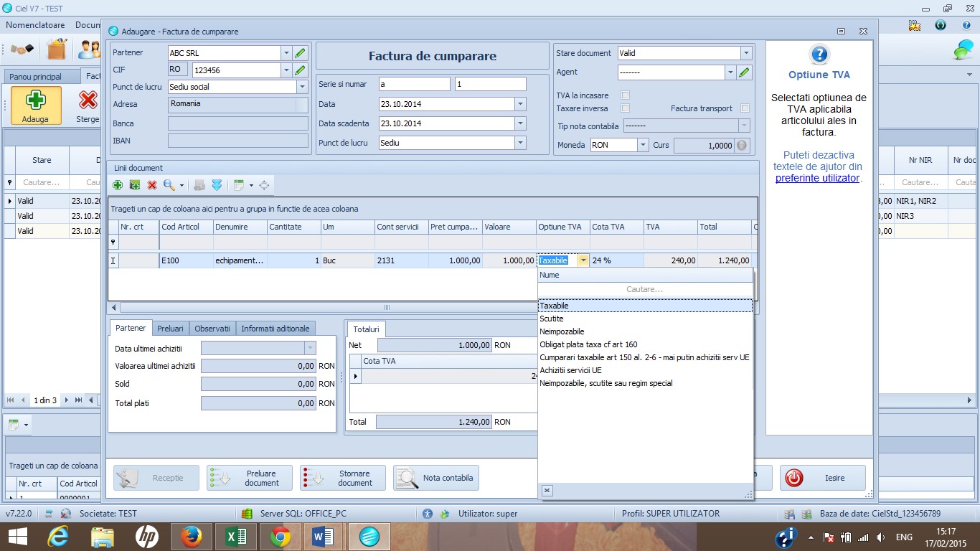Add a new document line with green plus
Screen dimensions: 980x551
118,185
